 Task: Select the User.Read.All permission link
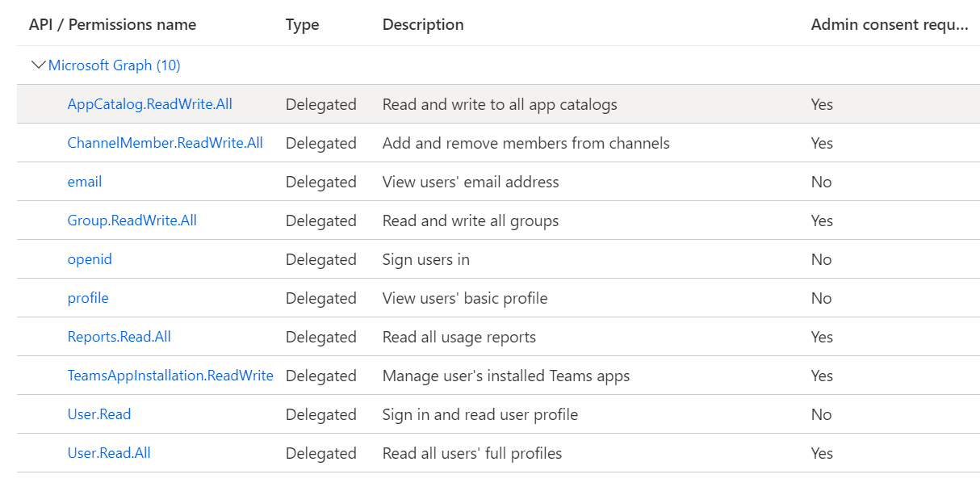pyautogui.click(x=108, y=453)
